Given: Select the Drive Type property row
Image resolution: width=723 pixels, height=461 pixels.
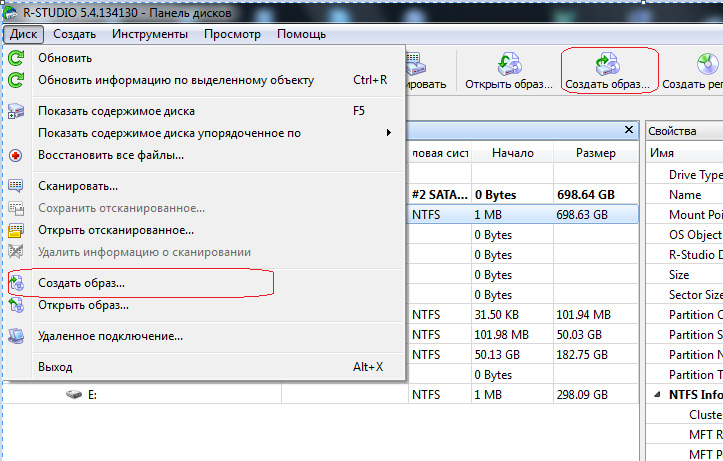Looking at the screenshot, I should point(685,175).
